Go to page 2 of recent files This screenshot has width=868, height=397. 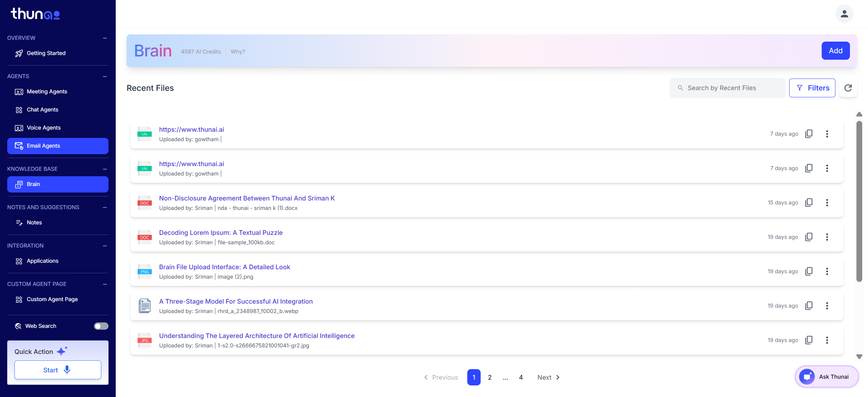point(490,377)
